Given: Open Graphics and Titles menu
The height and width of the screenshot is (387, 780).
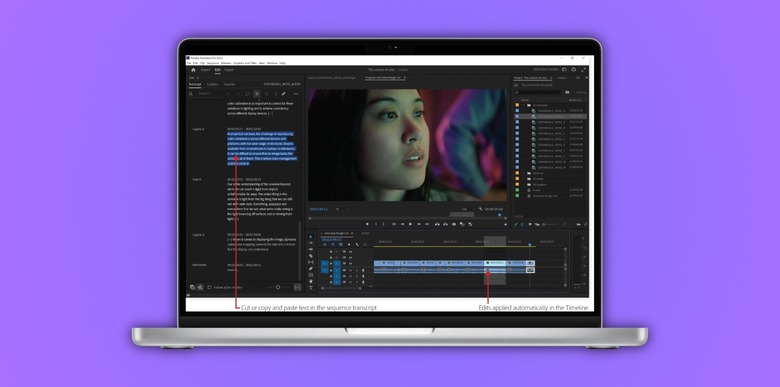Looking at the screenshot, I should [245, 63].
